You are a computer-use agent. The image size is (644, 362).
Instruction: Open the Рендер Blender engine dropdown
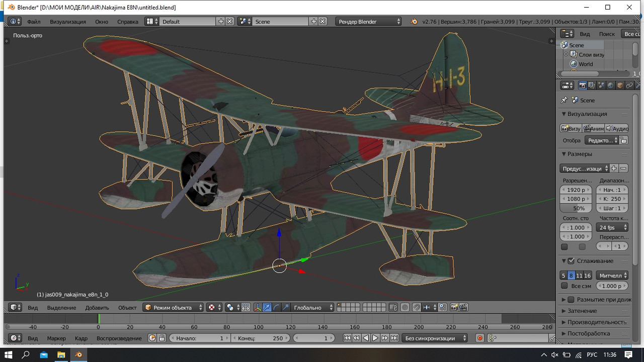[x=369, y=22]
